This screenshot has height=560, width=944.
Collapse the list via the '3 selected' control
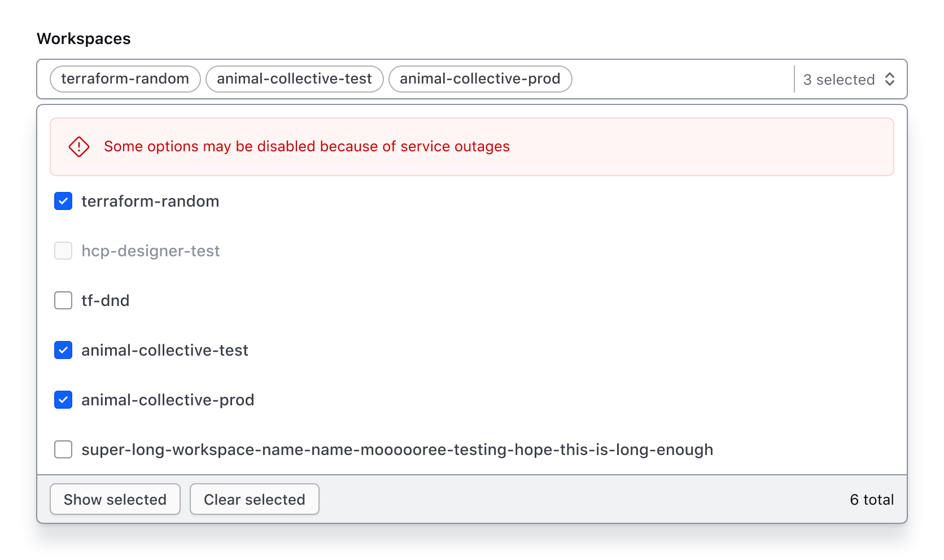pyautogui.click(x=841, y=80)
